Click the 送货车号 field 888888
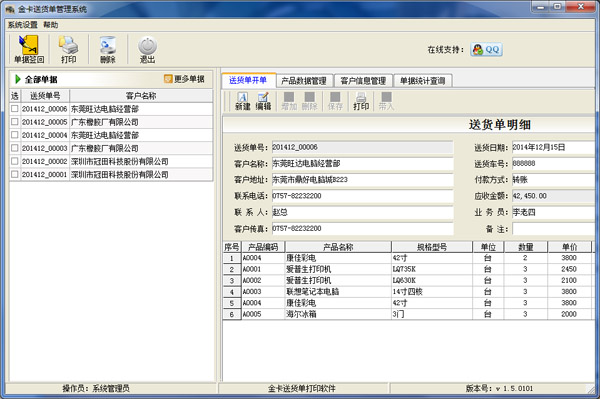This screenshot has height=399, width=600. [x=553, y=164]
